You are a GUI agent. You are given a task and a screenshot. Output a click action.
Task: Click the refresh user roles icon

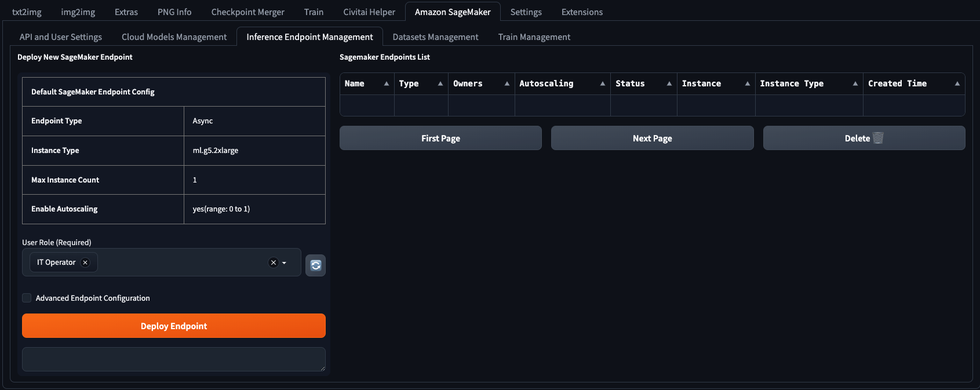315,265
